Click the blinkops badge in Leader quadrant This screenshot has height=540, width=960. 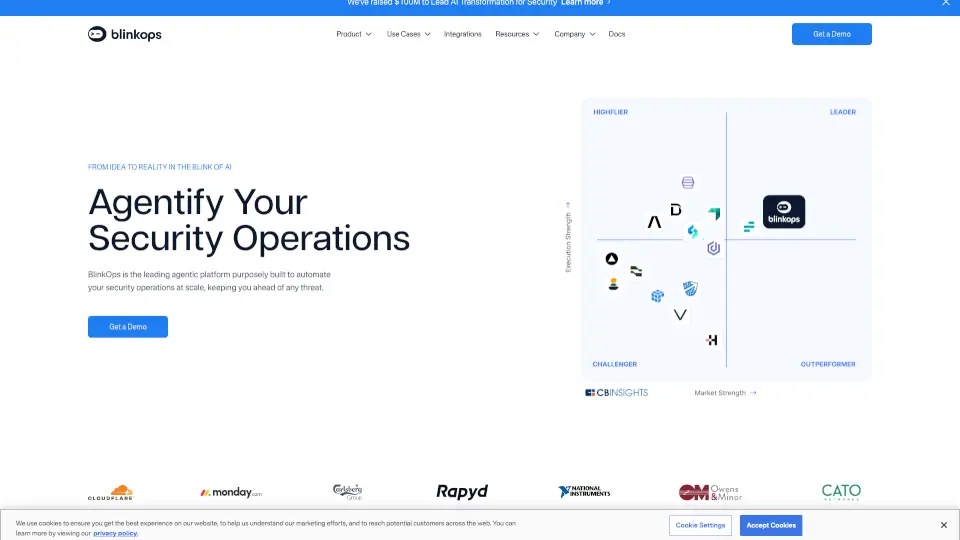click(783, 212)
